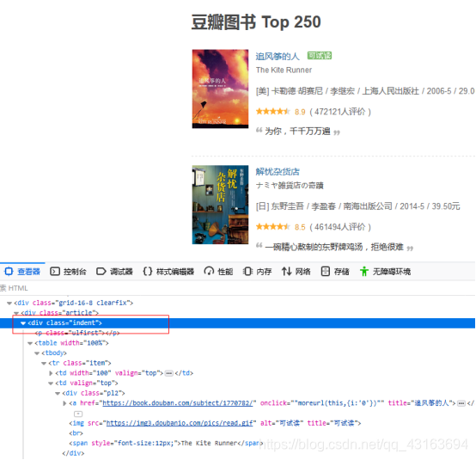Screen dimensions: 476x460
Task: Click the performance gauge icon
Action: click(x=209, y=271)
